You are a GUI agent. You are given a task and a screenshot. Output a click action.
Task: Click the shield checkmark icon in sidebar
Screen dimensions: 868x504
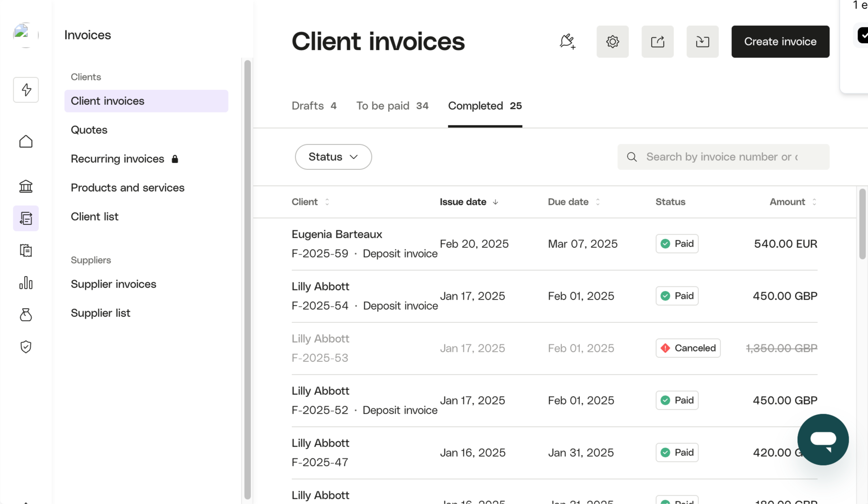pyautogui.click(x=26, y=347)
